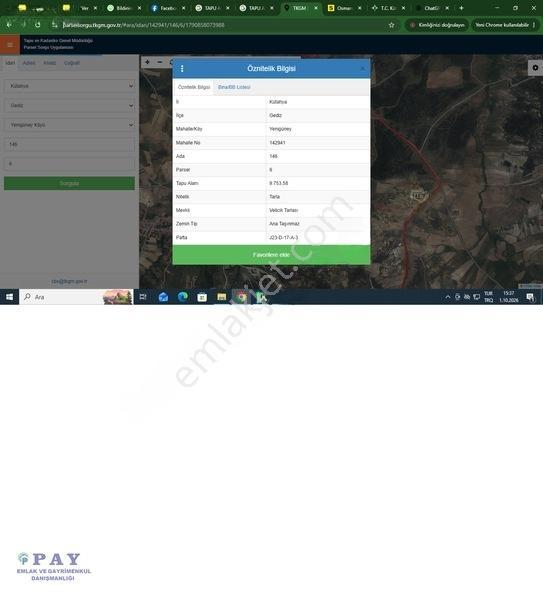This screenshot has width=543, height=600.
Task: Open the orange hamburger menu
Action: [x=10, y=45]
